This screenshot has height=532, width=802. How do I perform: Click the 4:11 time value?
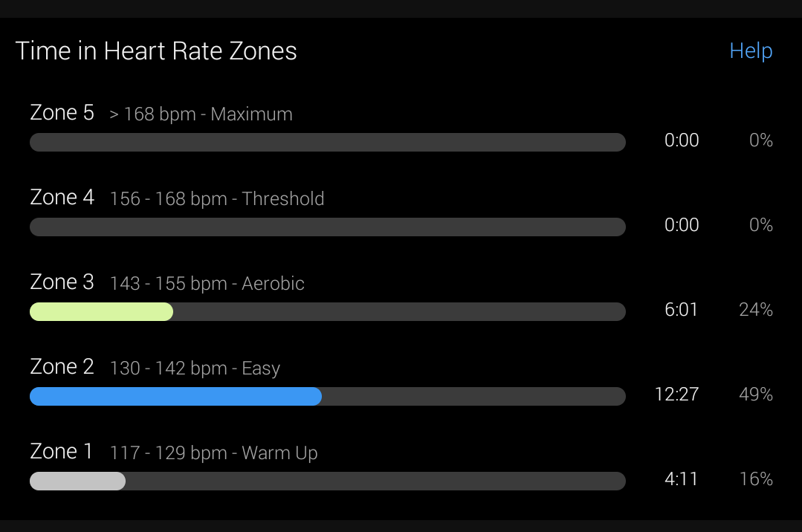682,479
